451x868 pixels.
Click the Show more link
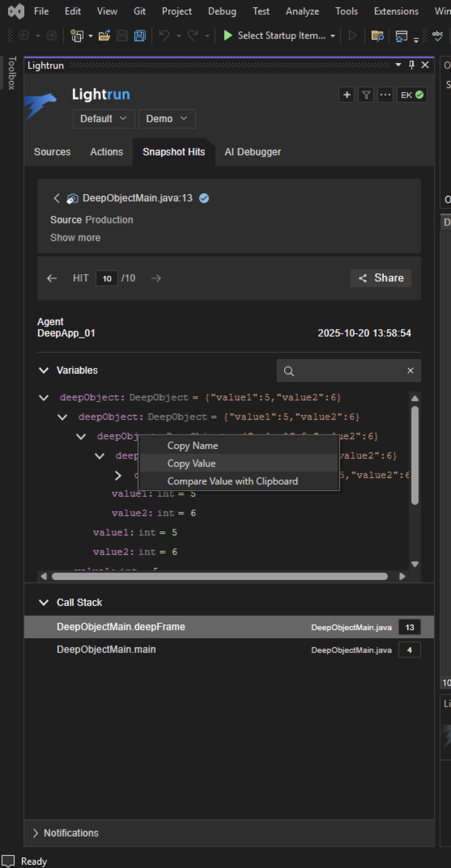point(75,238)
